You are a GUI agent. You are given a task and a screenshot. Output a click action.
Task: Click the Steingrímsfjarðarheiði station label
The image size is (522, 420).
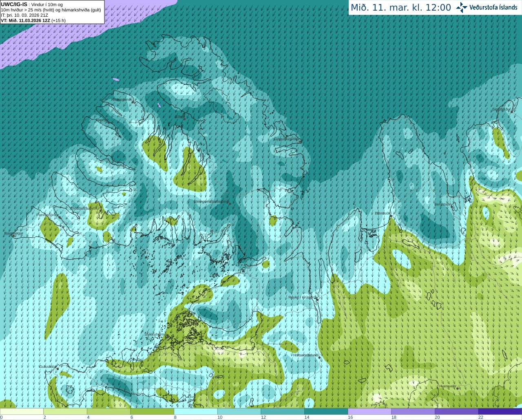(211, 201)
